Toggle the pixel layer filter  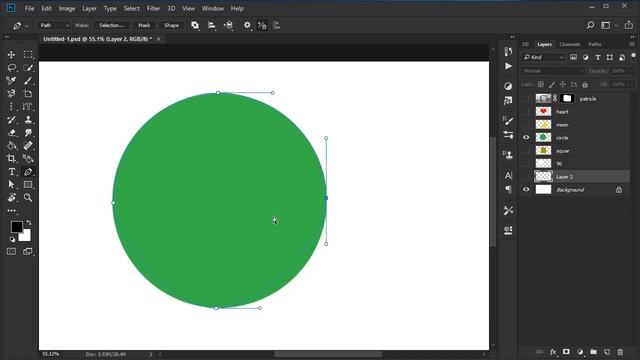(573, 58)
